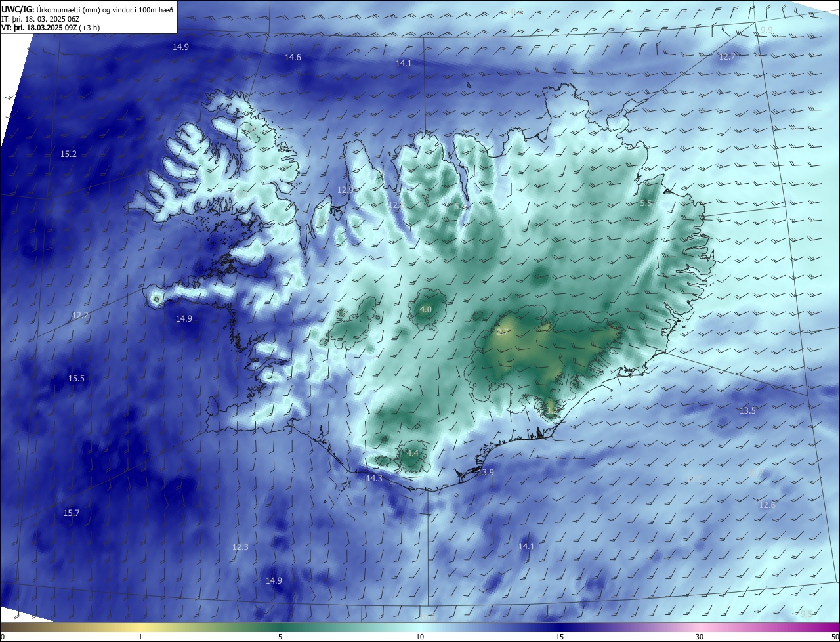
Task: Click the "12.9" value label
Action: (x=345, y=190)
